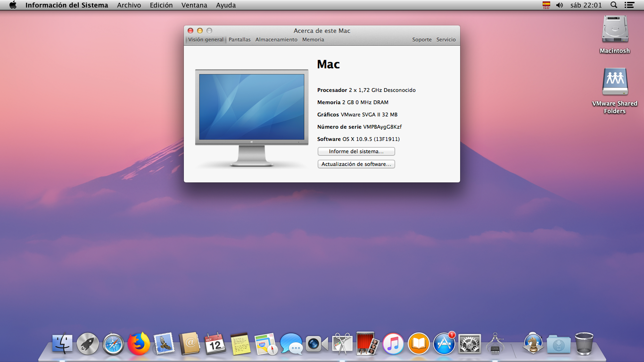Open Safari compass icon in Dock

pos(114,344)
